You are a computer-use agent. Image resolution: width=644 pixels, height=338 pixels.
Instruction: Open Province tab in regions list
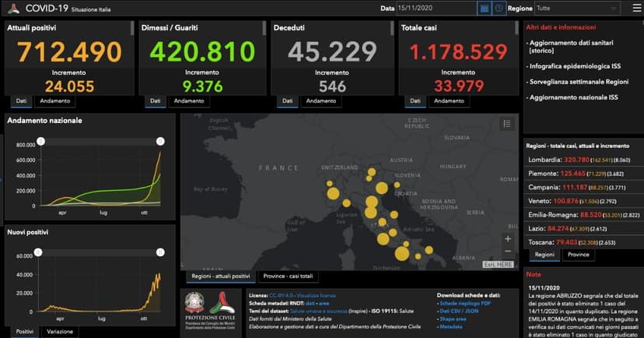click(x=578, y=255)
